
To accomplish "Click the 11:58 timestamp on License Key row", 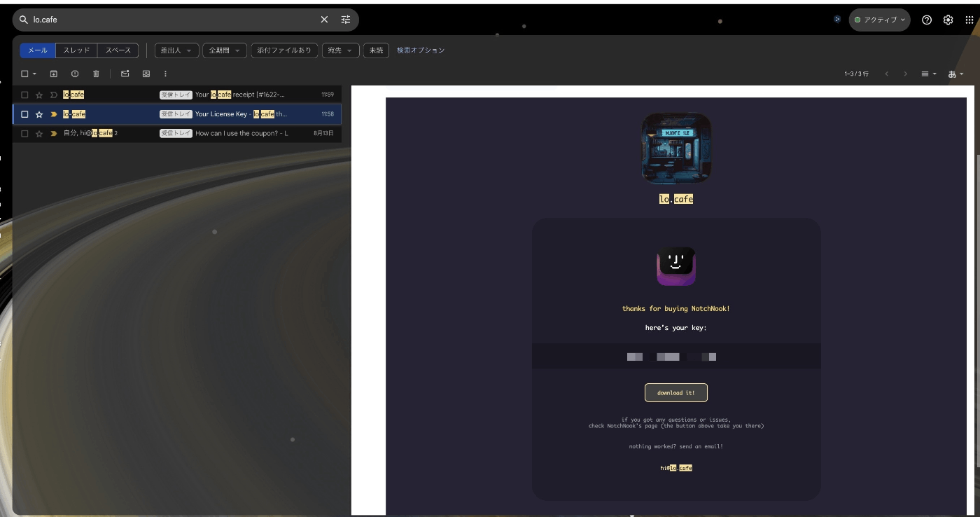I will (328, 114).
